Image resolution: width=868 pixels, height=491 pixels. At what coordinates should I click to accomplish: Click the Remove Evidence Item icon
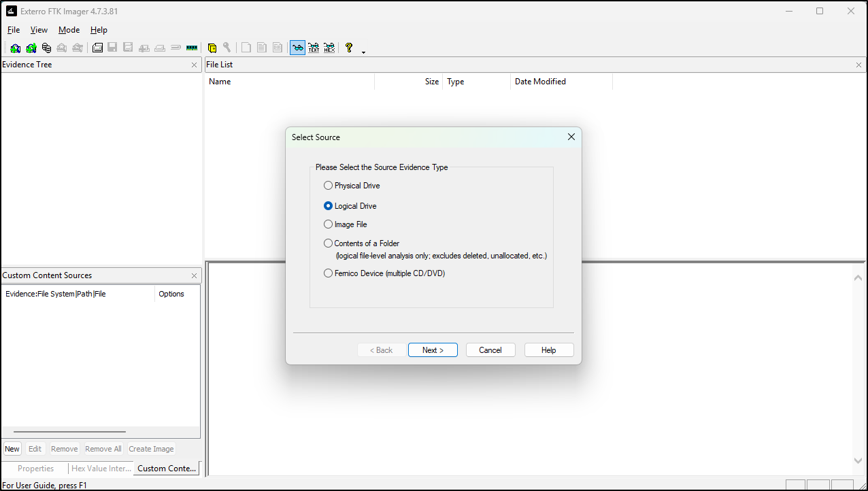pyautogui.click(x=62, y=48)
